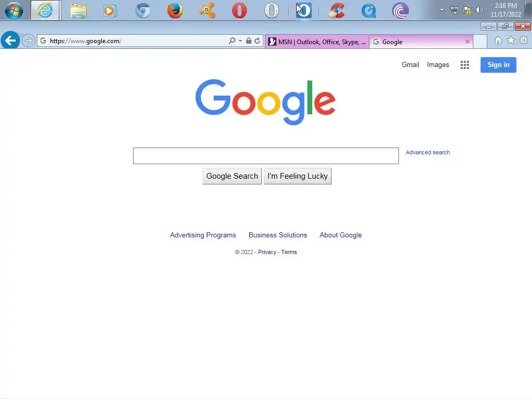Open the Gmail link
This screenshot has width=532, height=399.
410,64
